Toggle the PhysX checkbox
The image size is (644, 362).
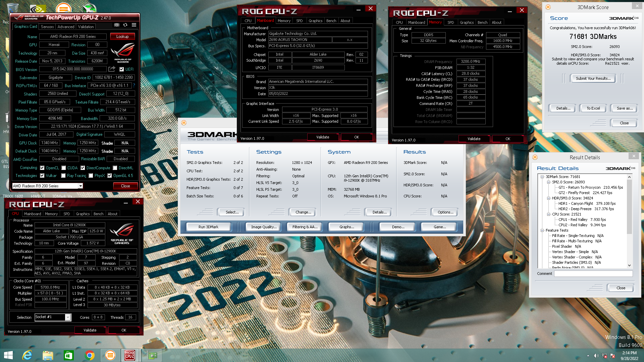click(x=91, y=175)
